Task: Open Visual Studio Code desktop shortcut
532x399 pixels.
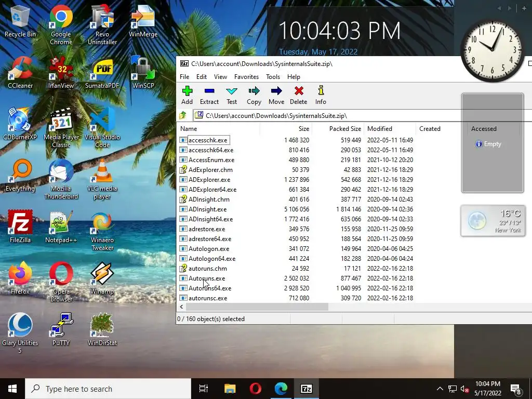Action: (102, 128)
